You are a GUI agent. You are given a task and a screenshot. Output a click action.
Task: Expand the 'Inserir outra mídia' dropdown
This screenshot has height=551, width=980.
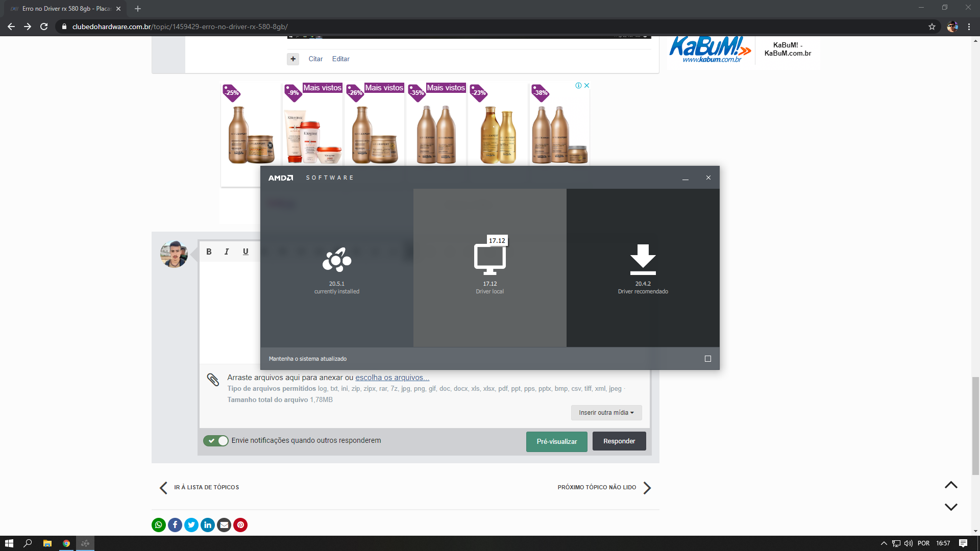tap(606, 413)
